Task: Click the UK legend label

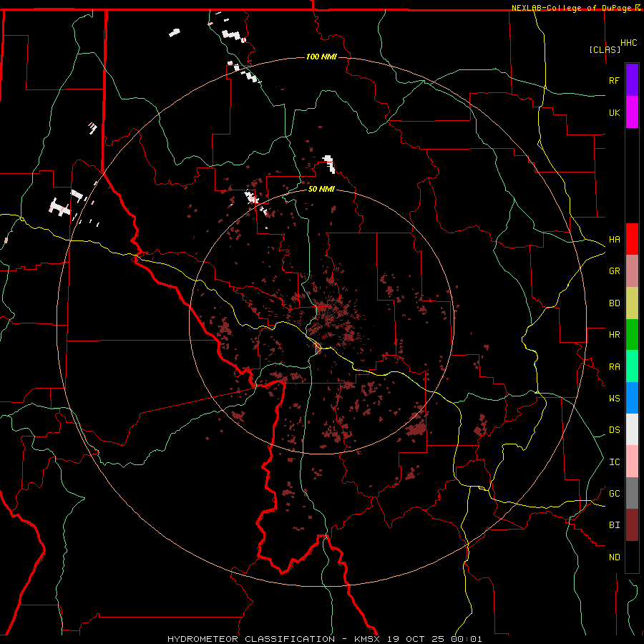Action: (614, 112)
